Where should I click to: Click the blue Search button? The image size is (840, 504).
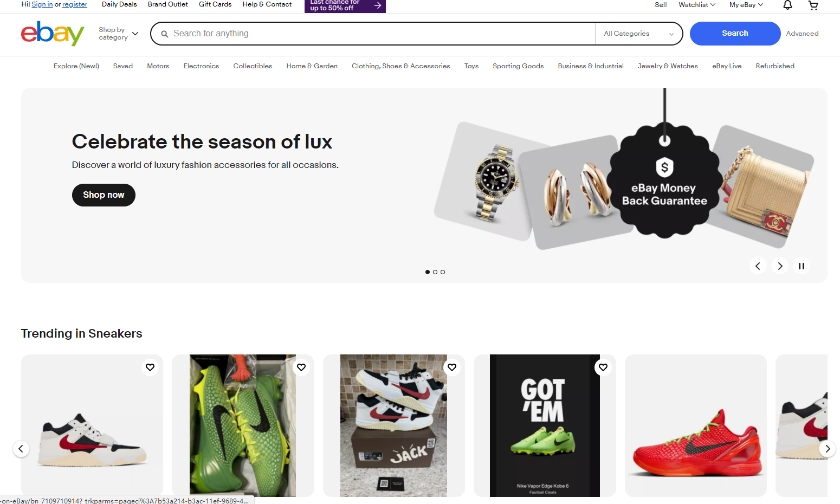click(735, 34)
